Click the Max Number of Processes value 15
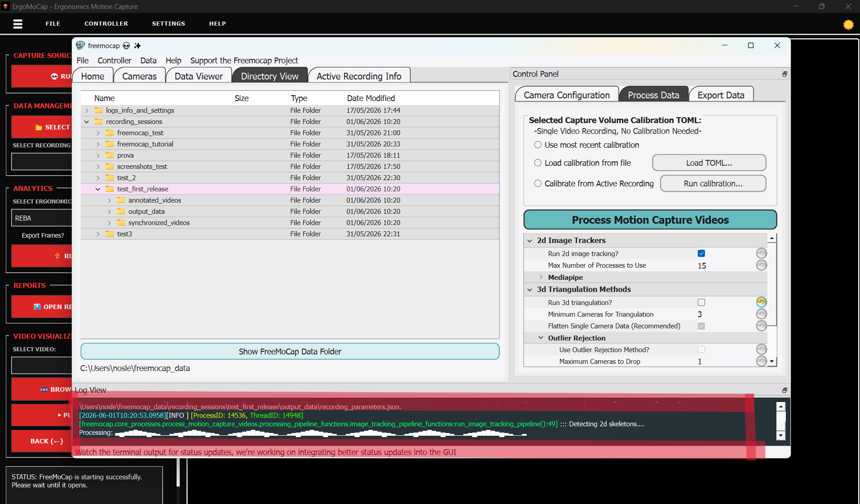Image resolution: width=860 pixels, height=504 pixels. (x=702, y=265)
